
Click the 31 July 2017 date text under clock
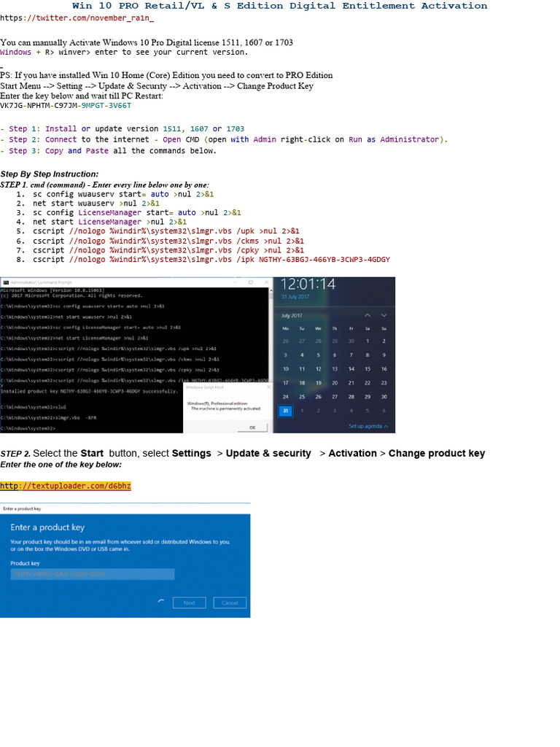point(295,296)
